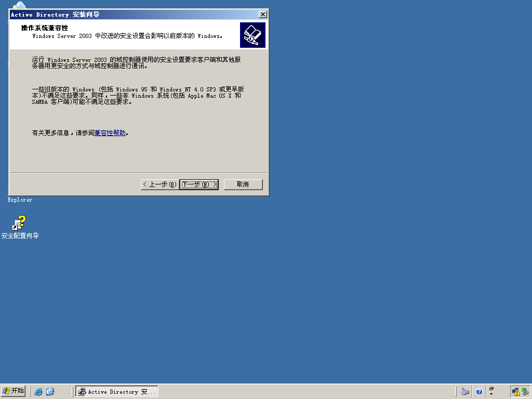Click the keyboard language bar icon
This screenshot has width=532, height=399.
pos(465,392)
